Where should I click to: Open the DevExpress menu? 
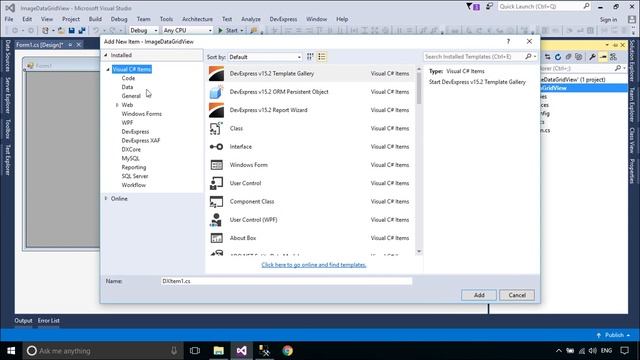click(283, 19)
